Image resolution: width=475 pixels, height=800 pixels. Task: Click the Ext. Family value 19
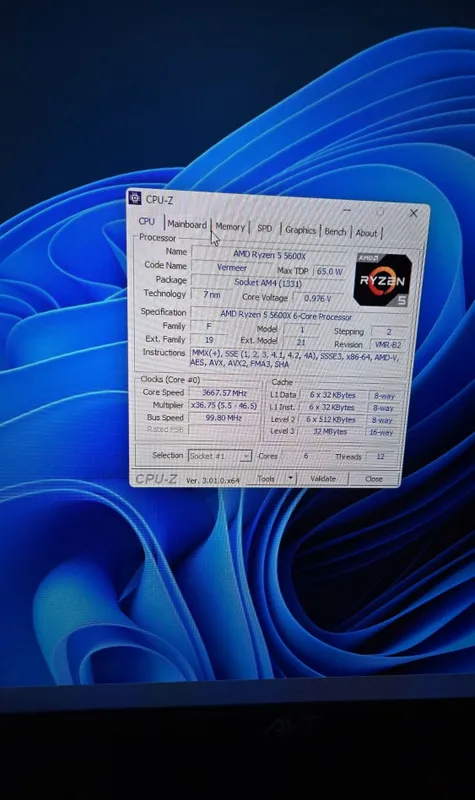coord(209,339)
